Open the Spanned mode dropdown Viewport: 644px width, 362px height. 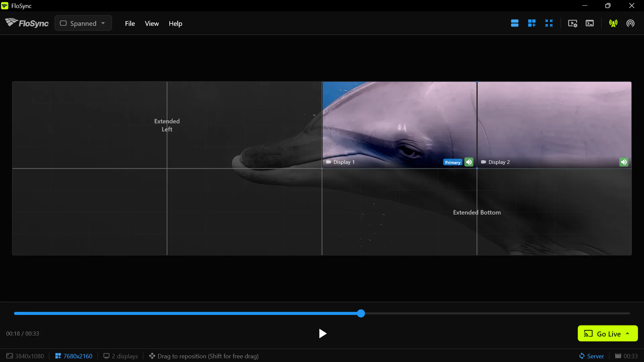[83, 23]
